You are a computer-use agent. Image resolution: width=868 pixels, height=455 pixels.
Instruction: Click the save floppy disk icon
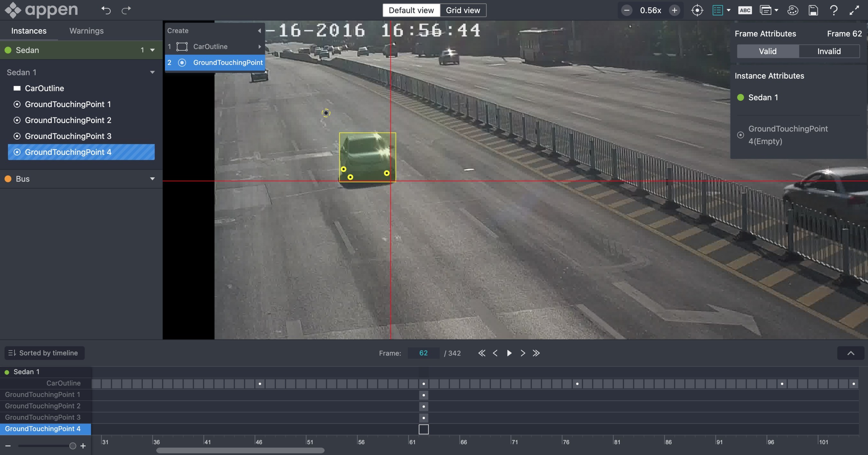tap(813, 10)
